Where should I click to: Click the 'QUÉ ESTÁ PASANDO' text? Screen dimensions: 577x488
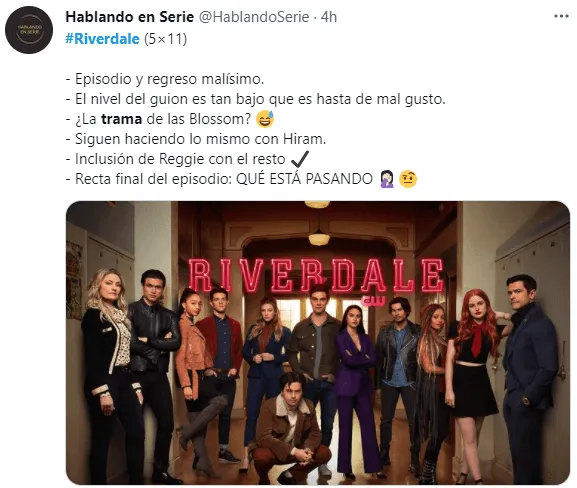tap(304, 179)
